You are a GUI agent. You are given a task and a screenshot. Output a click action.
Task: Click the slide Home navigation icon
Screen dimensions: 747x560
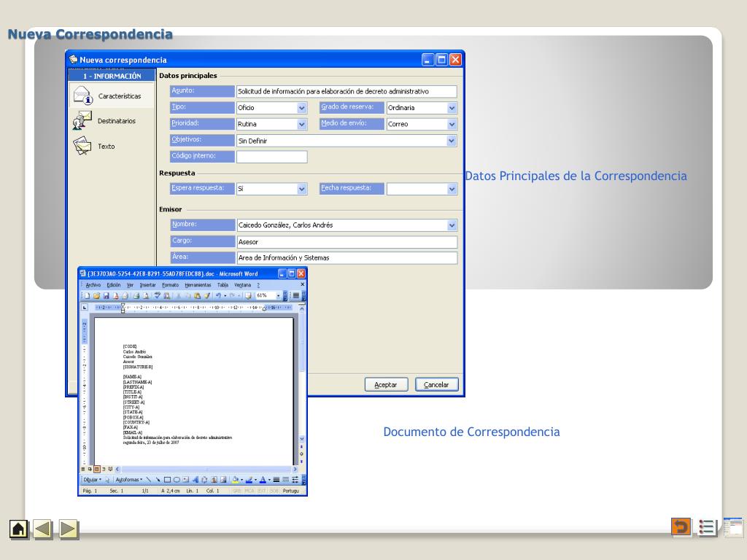pos(18,529)
